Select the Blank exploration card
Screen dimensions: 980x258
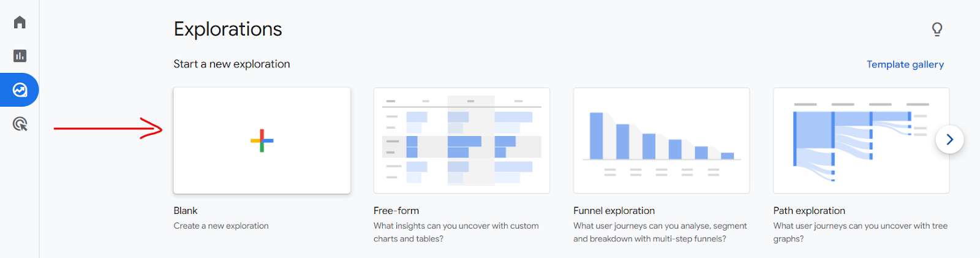pyautogui.click(x=262, y=140)
